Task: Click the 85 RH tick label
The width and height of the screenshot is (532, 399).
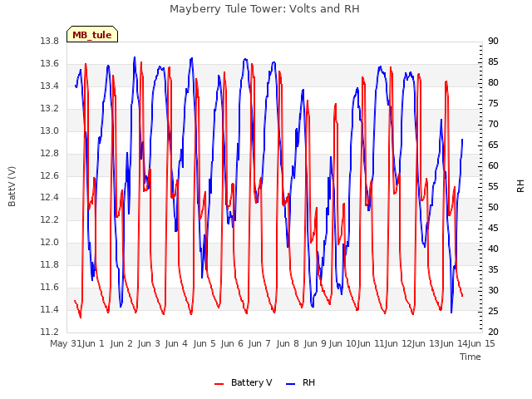Action: tap(493, 62)
